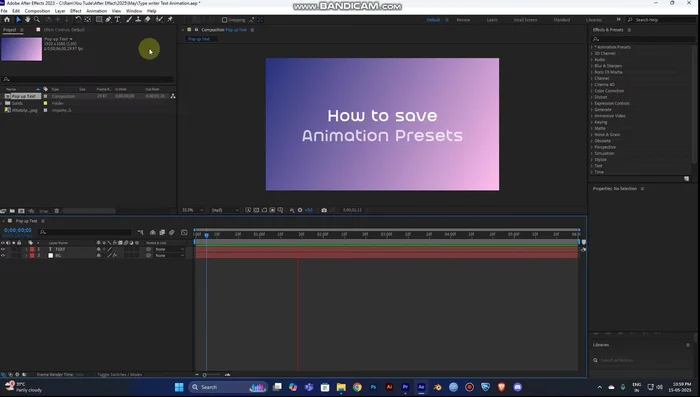Screen dimensions: 700x397
Task: Click Toggle Switches / Modes button
Action: pos(120,375)
